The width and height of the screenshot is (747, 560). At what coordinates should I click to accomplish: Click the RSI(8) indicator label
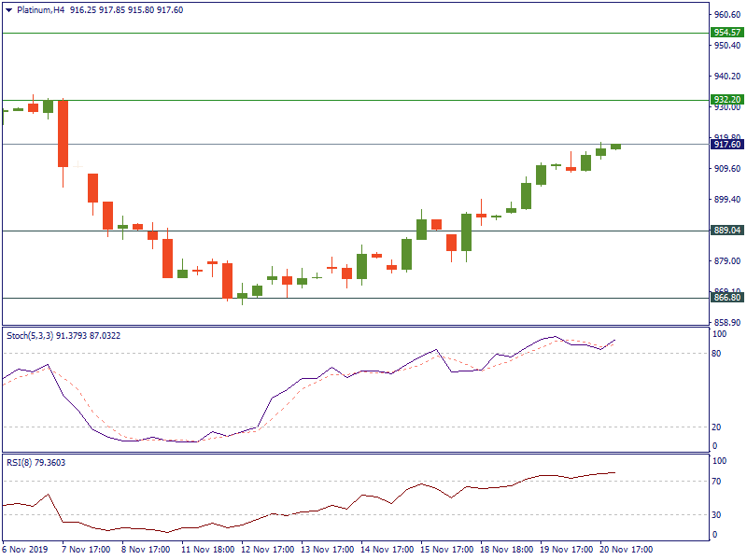point(21,462)
